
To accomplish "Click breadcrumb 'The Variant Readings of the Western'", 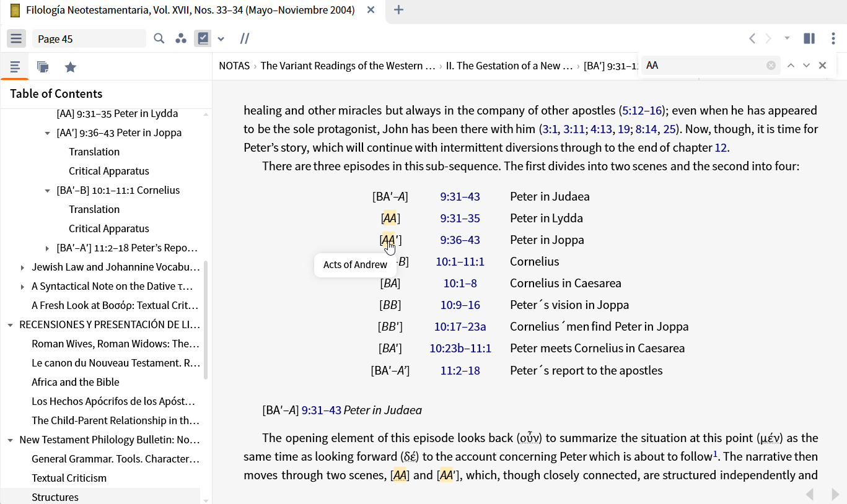I will [348, 66].
